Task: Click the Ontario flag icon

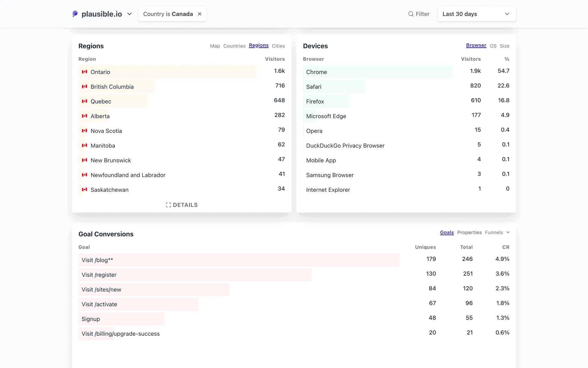Action: (85, 72)
